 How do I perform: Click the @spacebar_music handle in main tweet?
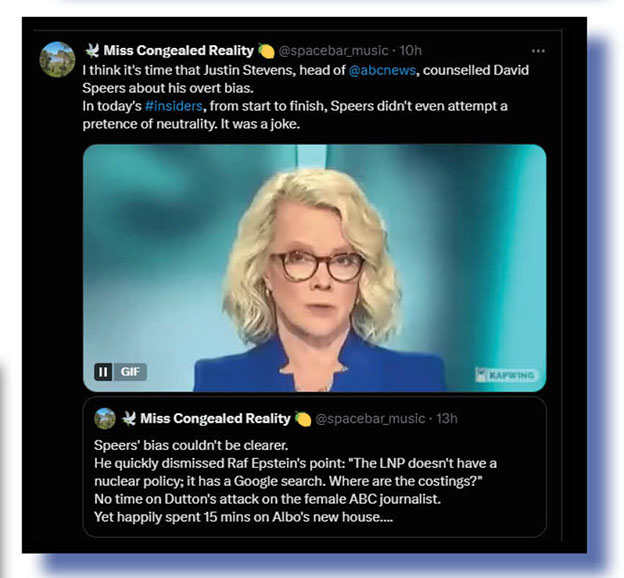[x=333, y=51]
